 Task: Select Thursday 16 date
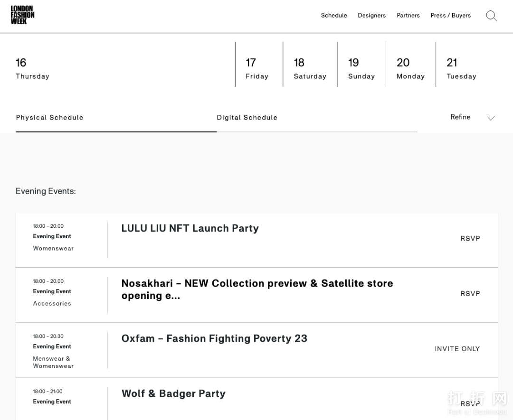(x=32, y=69)
